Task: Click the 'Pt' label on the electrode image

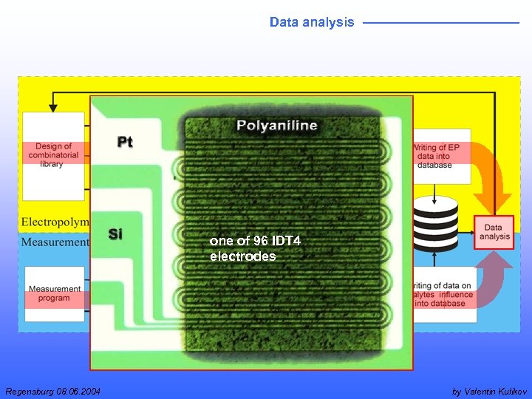Action: click(x=125, y=141)
